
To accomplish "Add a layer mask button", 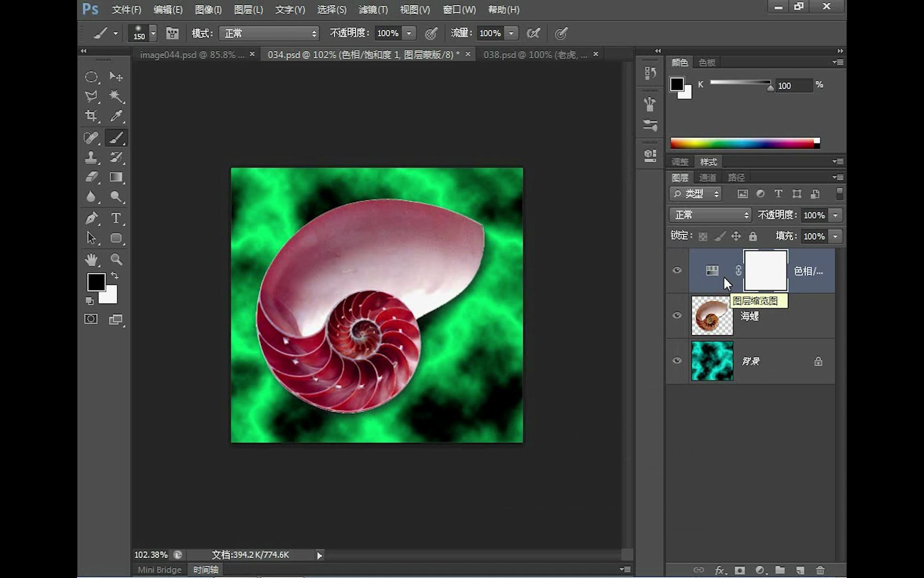I will tap(740, 570).
